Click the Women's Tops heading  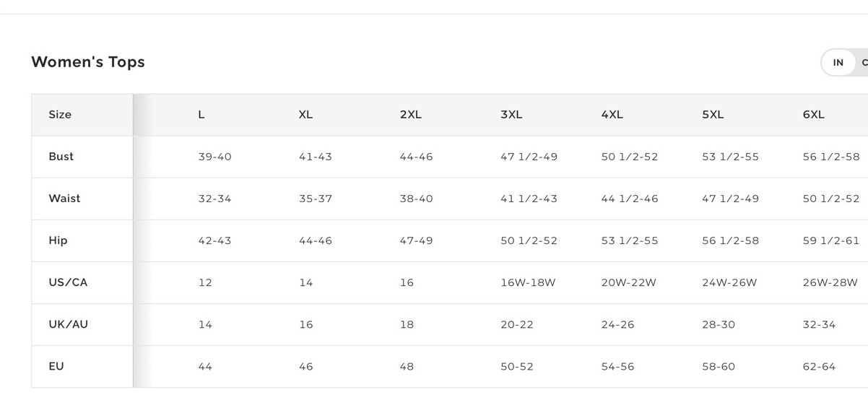click(88, 62)
